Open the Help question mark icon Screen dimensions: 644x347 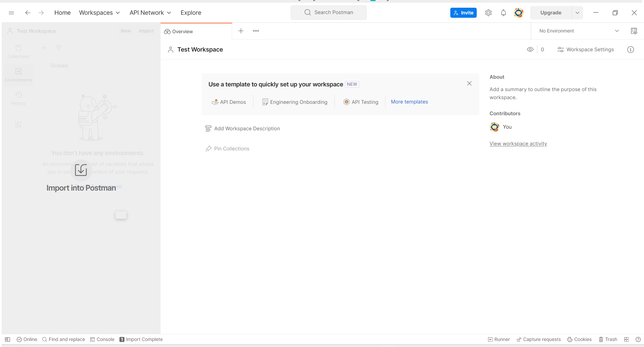pos(638,339)
